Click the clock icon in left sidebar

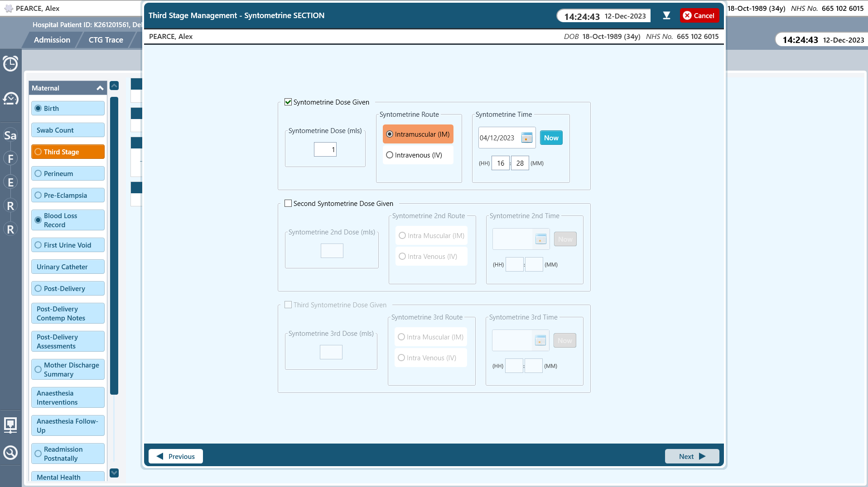click(10, 63)
